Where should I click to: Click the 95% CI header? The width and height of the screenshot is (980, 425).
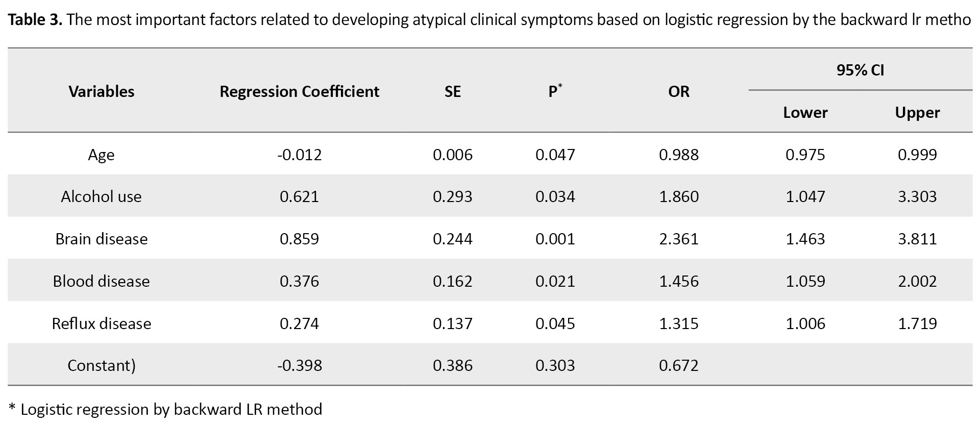[860, 70]
